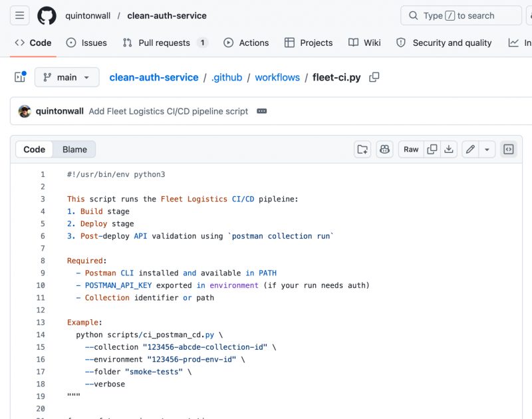Click the pull requests count badge 1
Screen dimensions: 532x419
pyautogui.click(x=203, y=43)
